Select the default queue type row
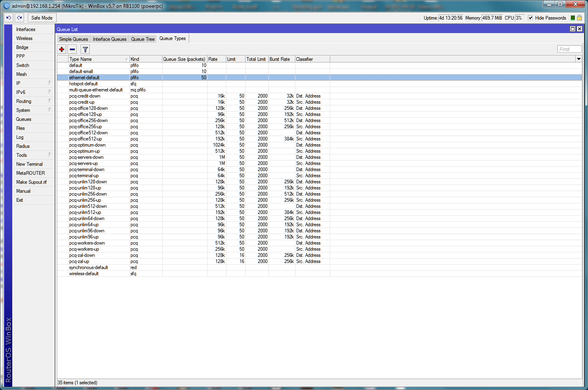The width and height of the screenshot is (588, 390). pos(319,65)
